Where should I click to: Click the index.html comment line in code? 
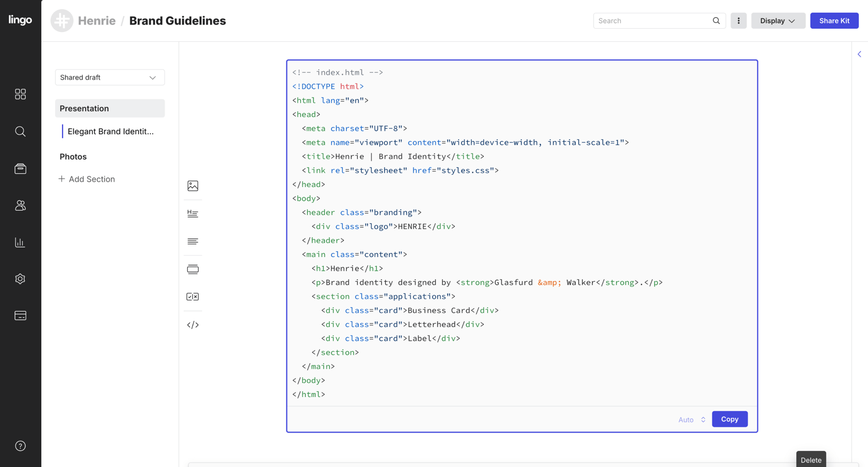coord(338,72)
